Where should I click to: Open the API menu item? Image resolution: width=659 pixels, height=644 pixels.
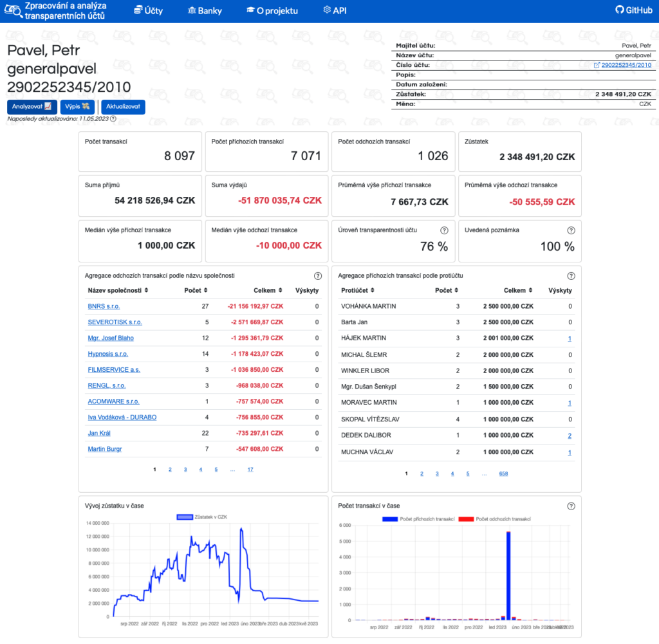point(335,10)
